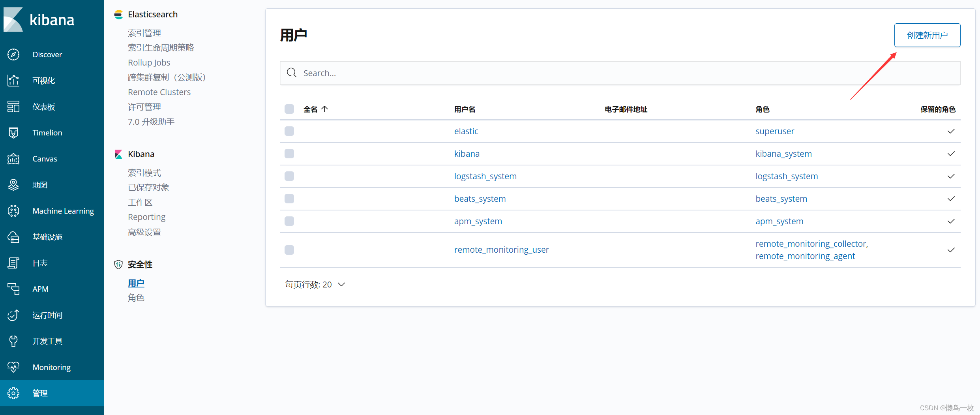Open 已保存对象 menu item

click(x=148, y=188)
